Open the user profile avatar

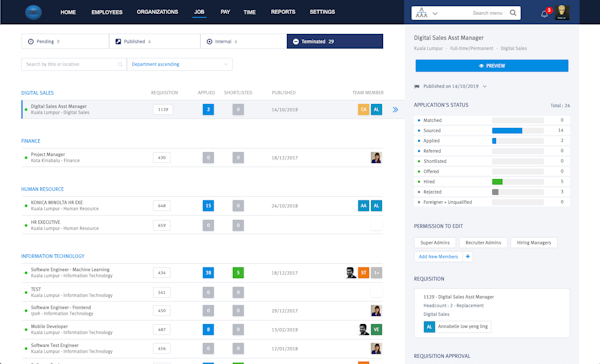coord(562,13)
